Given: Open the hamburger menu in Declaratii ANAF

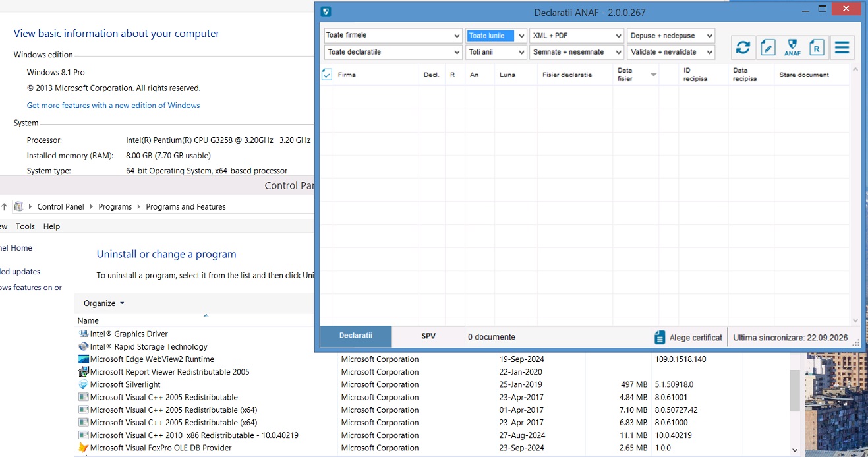Looking at the screenshot, I should [842, 47].
